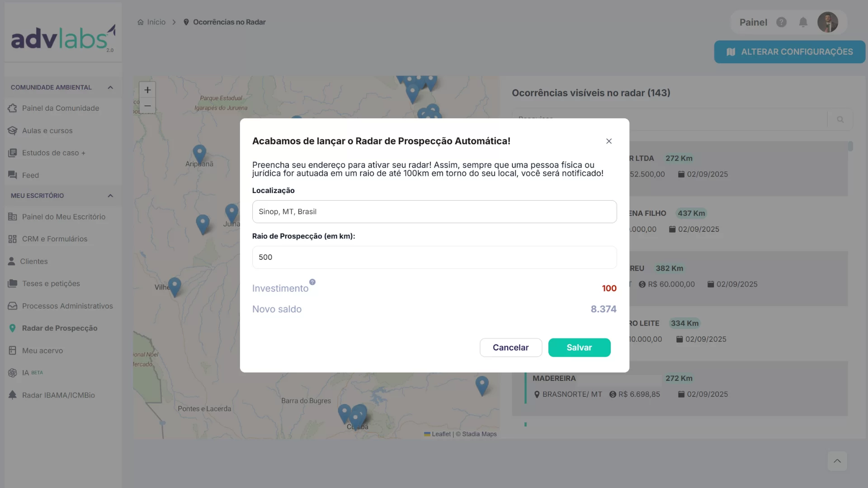The width and height of the screenshot is (868, 488).
Task: Open CRM e Formulários menu item
Action: pyautogui.click(x=55, y=239)
